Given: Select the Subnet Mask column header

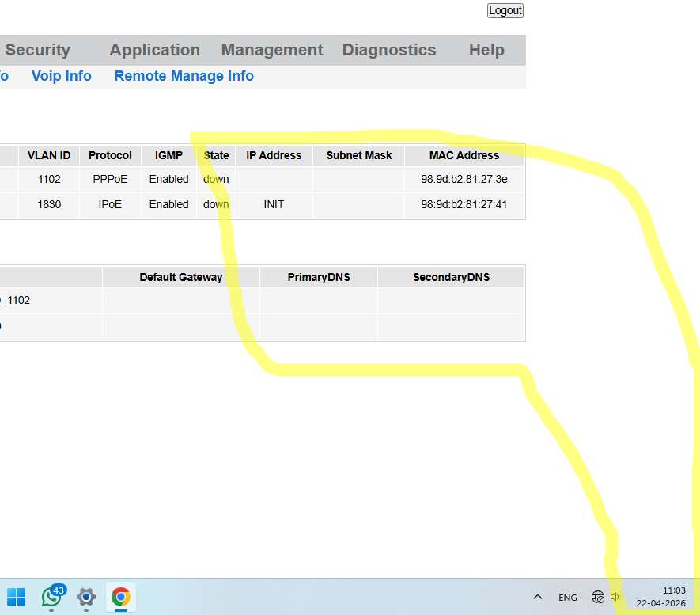Looking at the screenshot, I should coord(359,155).
